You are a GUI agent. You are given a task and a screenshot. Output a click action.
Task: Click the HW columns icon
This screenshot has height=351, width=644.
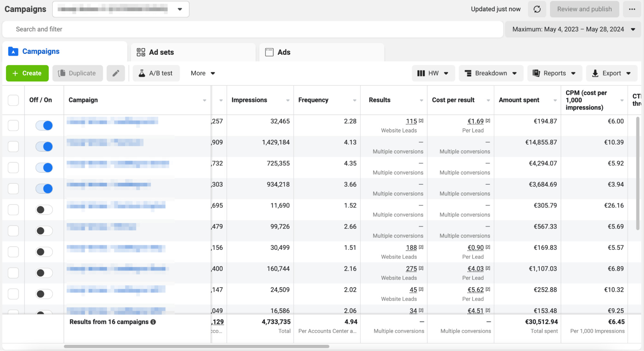pyautogui.click(x=421, y=73)
